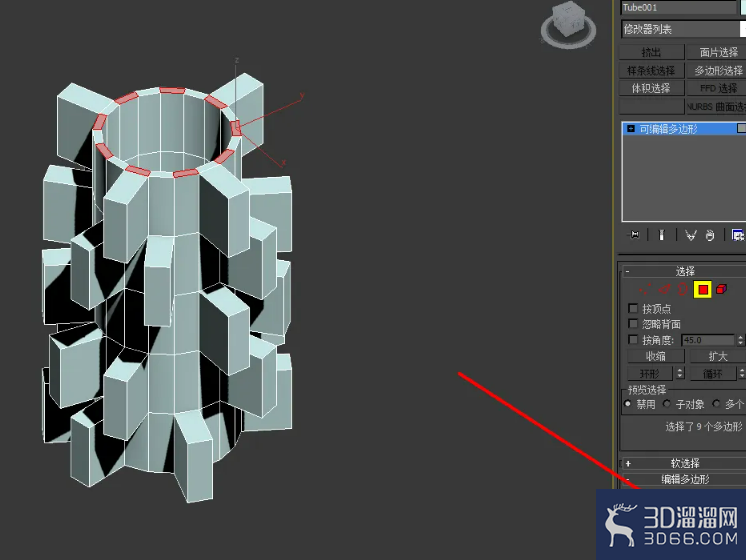Click the object color swatch beside Tube001
Image resolution: width=746 pixels, height=560 pixels.
pyautogui.click(x=743, y=7)
